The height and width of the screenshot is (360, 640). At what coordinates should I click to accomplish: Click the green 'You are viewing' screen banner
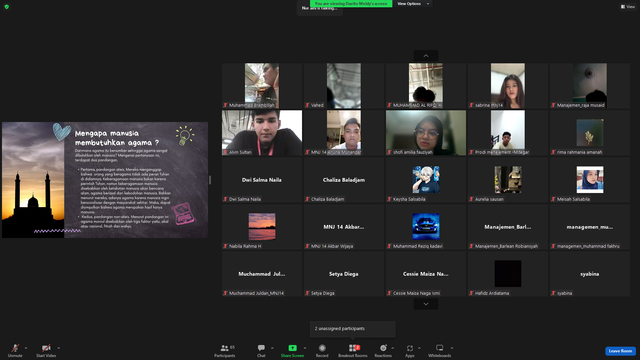(351, 3)
